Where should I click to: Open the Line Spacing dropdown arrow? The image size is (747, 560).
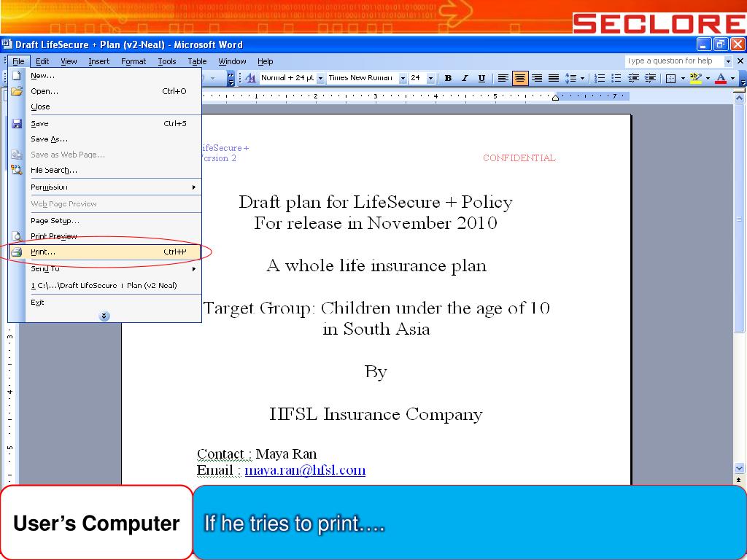(582, 78)
